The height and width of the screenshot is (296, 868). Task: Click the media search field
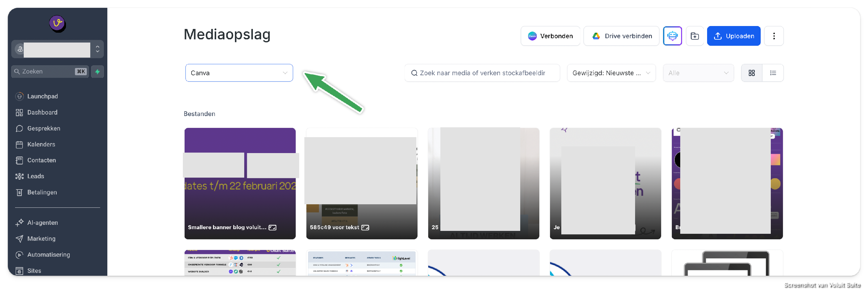click(482, 73)
